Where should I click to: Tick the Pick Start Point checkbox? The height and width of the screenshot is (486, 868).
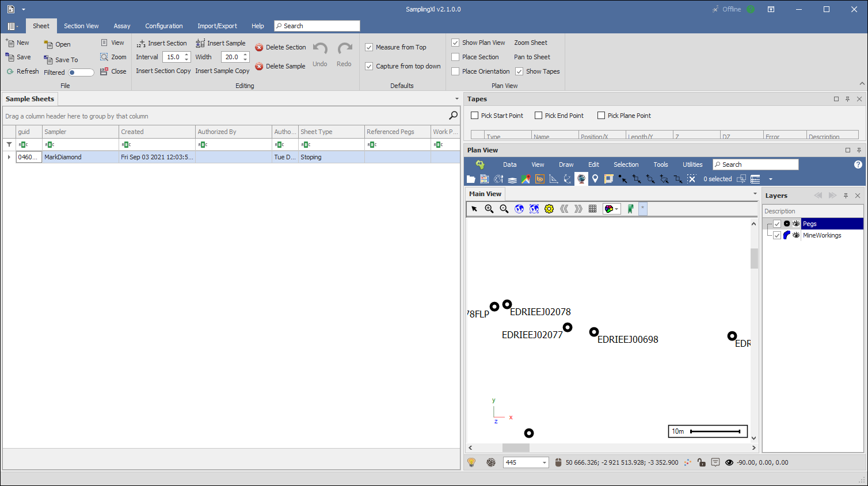[475, 116]
